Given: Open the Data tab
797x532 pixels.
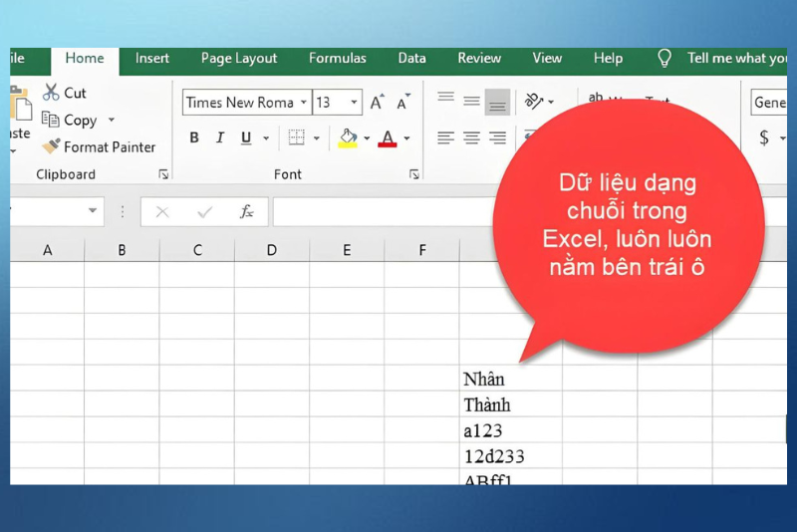Looking at the screenshot, I should (411, 59).
